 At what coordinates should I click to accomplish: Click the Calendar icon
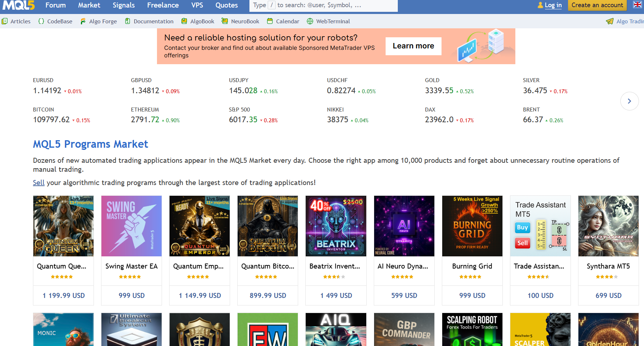[x=270, y=21]
